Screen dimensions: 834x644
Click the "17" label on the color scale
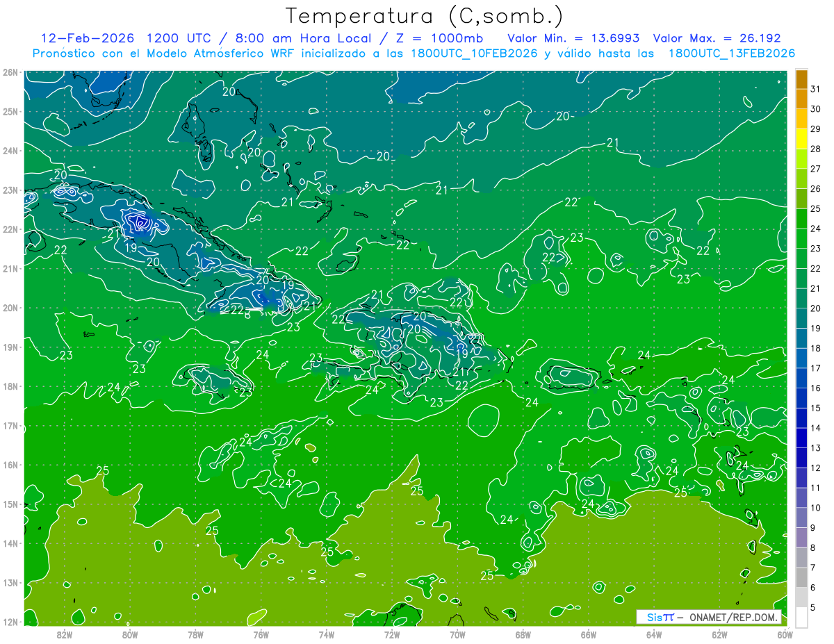click(816, 368)
